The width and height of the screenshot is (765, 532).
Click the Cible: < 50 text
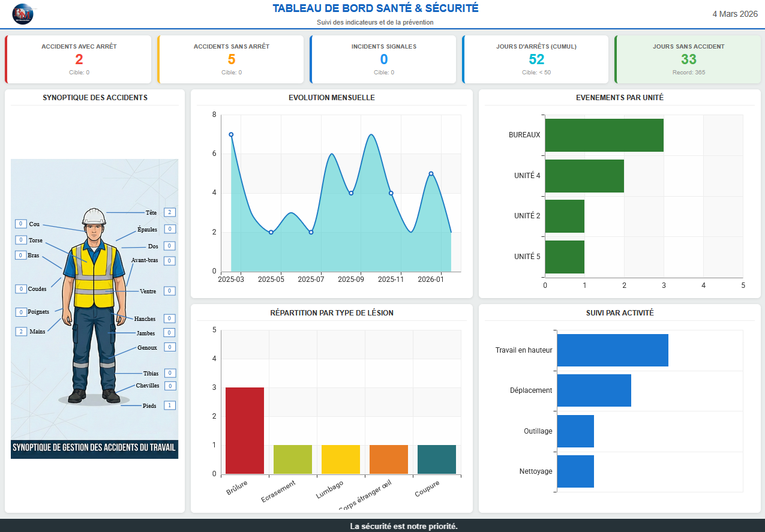tap(536, 73)
